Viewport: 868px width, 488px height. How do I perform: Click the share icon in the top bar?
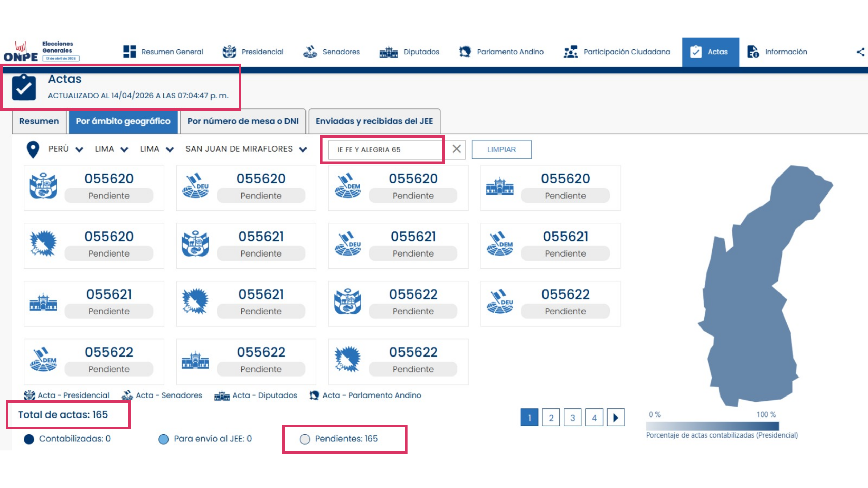point(860,52)
